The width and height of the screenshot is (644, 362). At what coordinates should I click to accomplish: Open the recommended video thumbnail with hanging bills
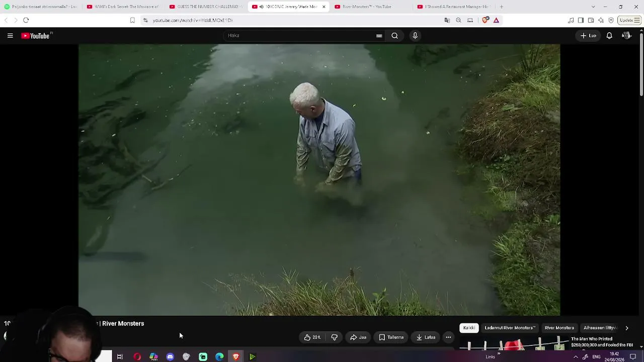pyautogui.click(x=513, y=344)
